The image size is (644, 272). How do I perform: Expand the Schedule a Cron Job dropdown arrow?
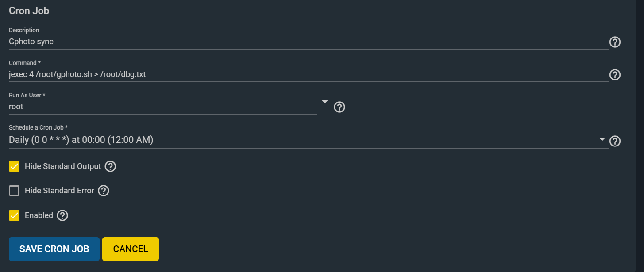(602, 139)
